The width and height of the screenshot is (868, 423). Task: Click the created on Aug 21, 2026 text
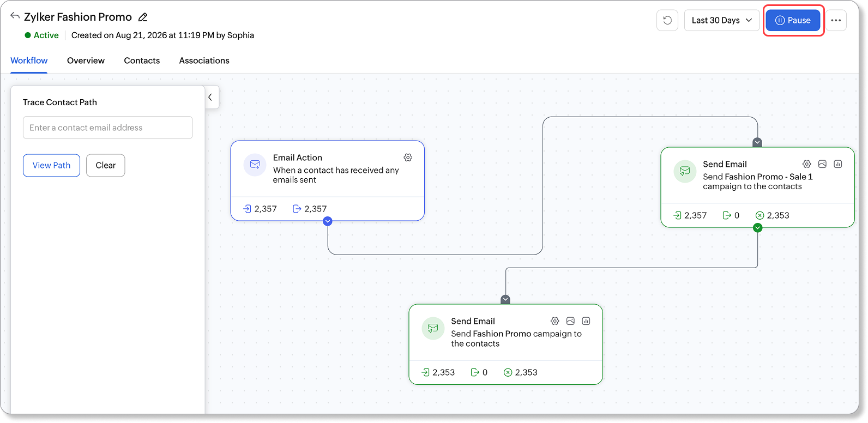[x=162, y=35]
